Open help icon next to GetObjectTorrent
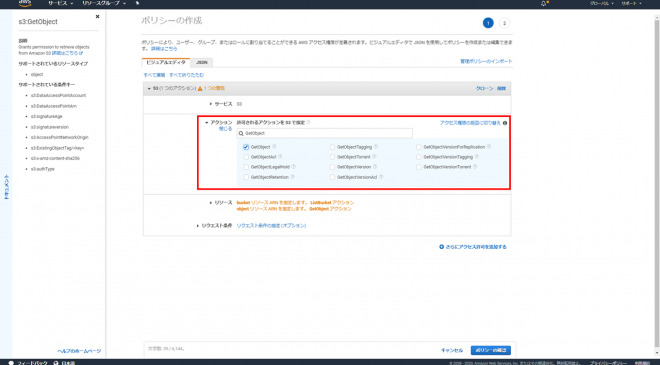This screenshot has width=660, height=365. [x=374, y=157]
